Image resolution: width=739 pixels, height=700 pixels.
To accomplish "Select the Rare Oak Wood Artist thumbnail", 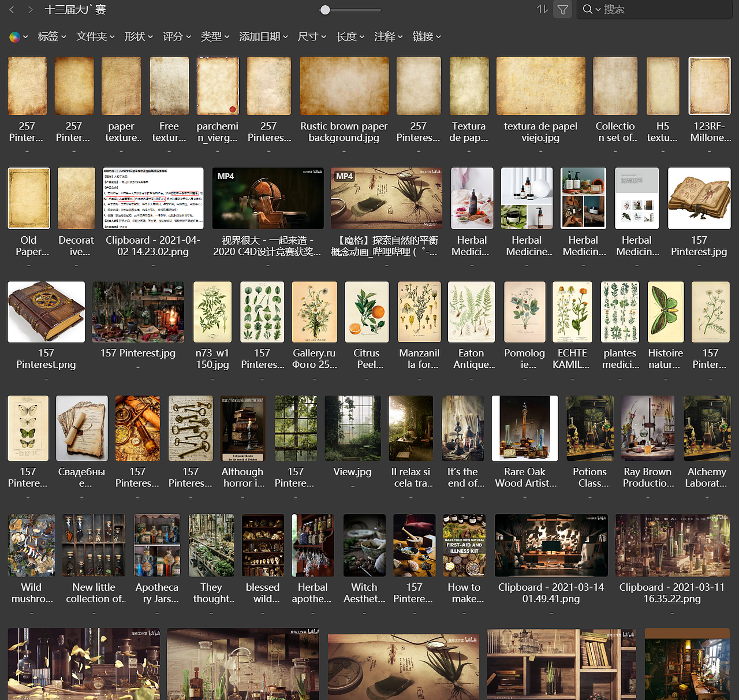I will click(x=525, y=429).
